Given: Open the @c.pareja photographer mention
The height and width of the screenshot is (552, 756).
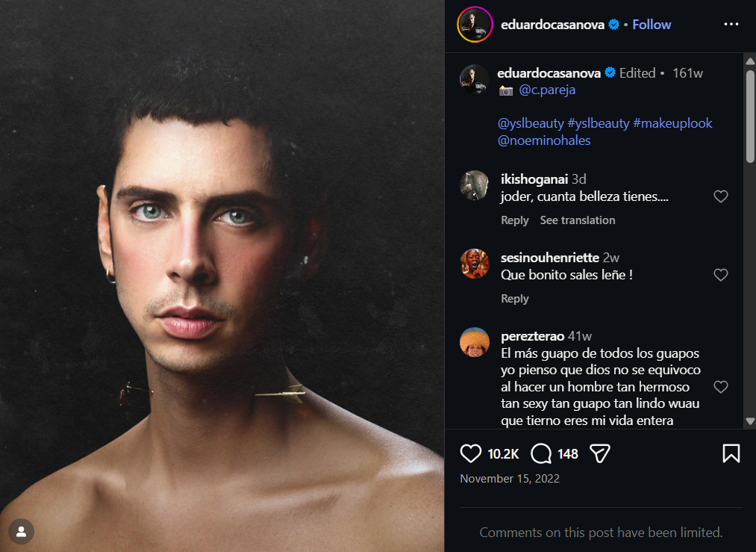Looking at the screenshot, I should 547,90.
